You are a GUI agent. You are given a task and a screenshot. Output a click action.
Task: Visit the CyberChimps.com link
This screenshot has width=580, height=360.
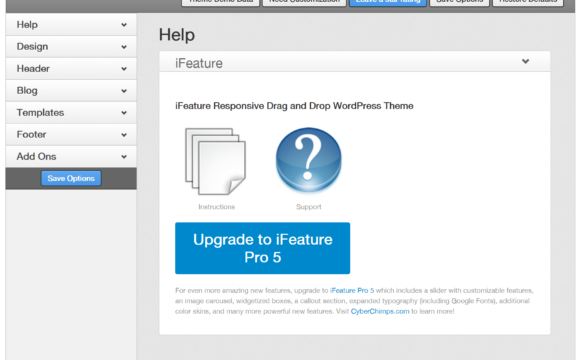pos(380,311)
